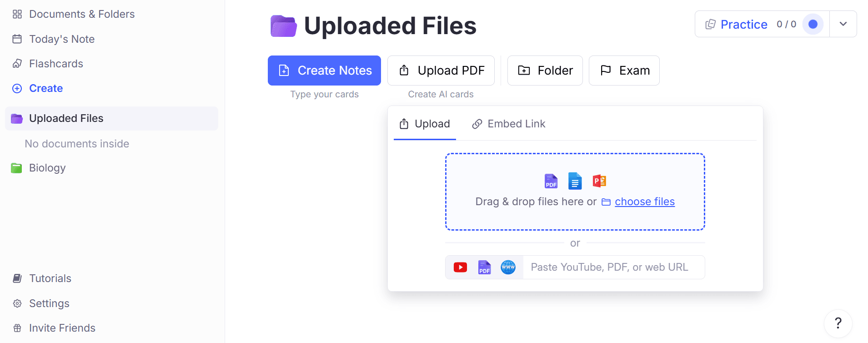Focus the Paste YouTube, PDF, or web URL field

click(x=614, y=267)
